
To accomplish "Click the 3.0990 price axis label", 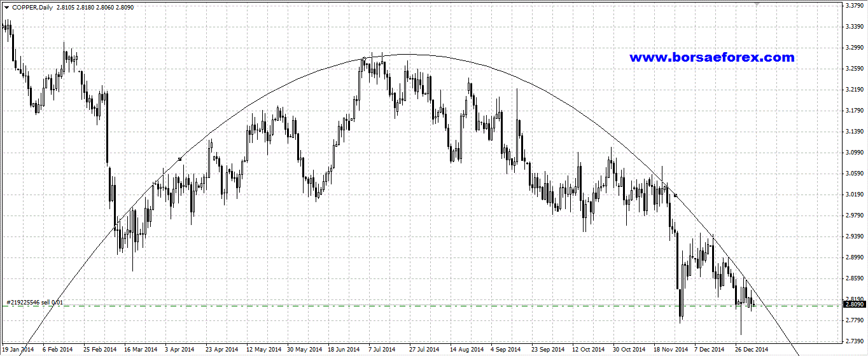I will coord(854,153).
